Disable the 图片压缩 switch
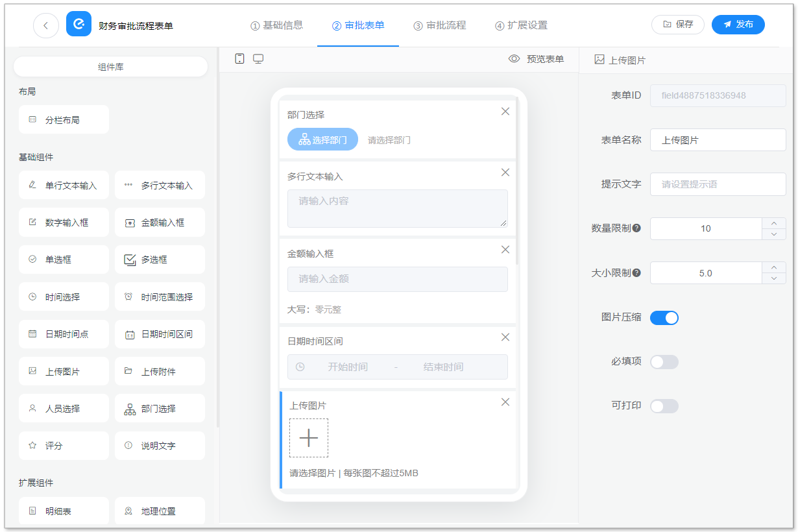Screen dimensions: 798x532 click(x=664, y=317)
